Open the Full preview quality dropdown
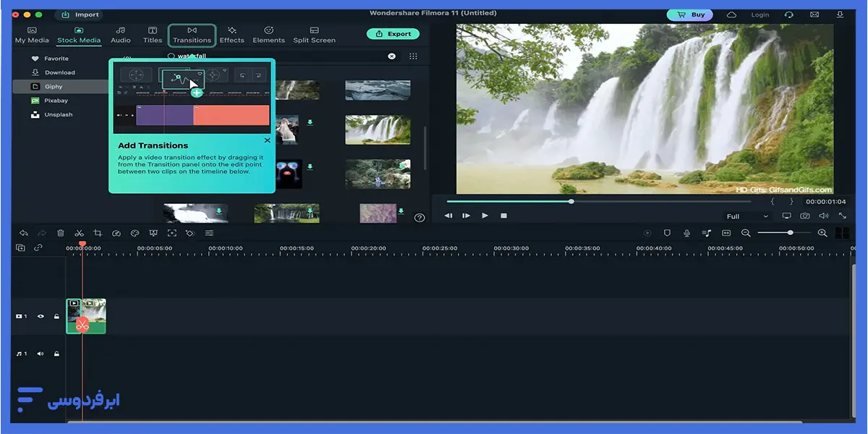Image resolution: width=868 pixels, height=434 pixels. point(748,216)
